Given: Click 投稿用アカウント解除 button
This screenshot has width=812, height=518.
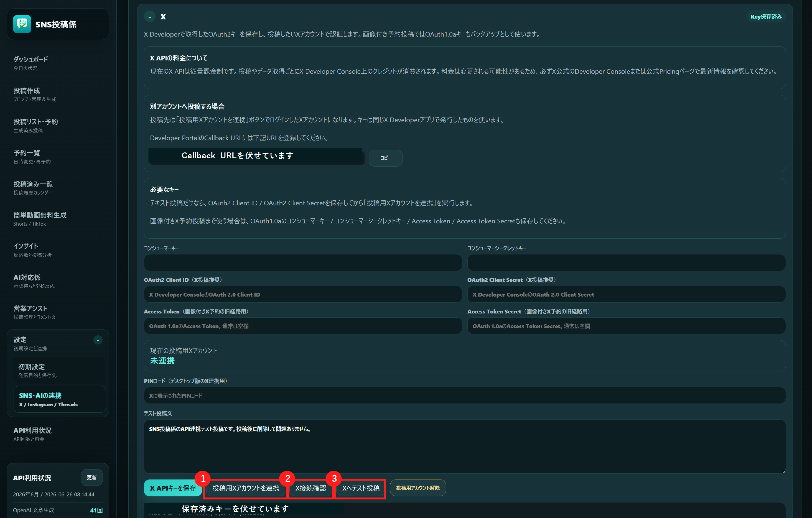Looking at the screenshot, I should [x=418, y=488].
